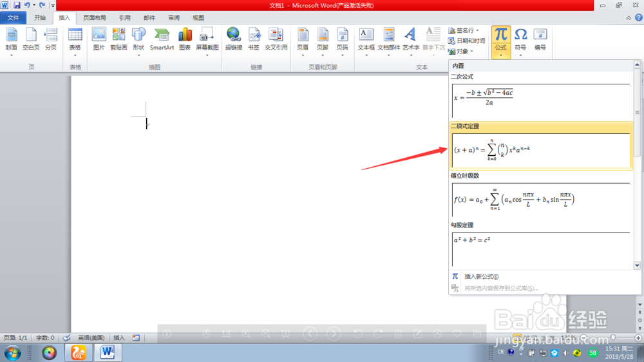Image resolution: width=644 pixels, height=362 pixels.
Task: Click the volume speaker icon in system tray
Action: click(x=566, y=353)
